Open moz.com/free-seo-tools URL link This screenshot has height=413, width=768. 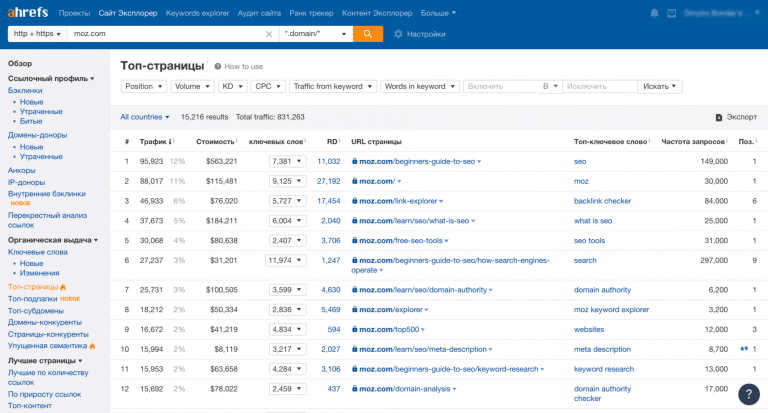coord(401,241)
